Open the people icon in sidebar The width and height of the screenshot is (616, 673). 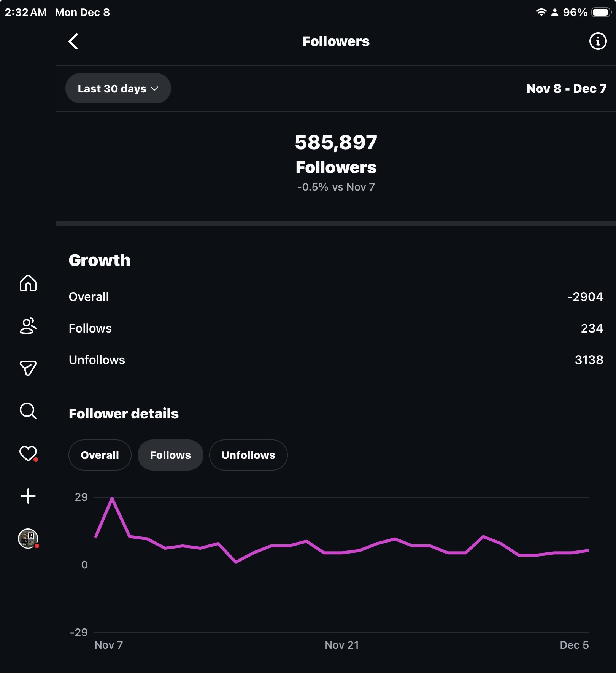(28, 326)
